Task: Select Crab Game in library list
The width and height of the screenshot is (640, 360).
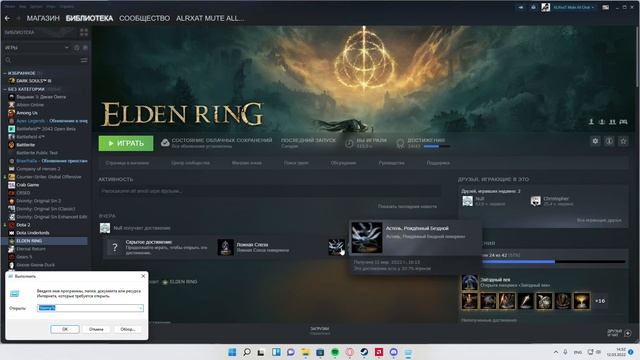Action: click(28, 185)
